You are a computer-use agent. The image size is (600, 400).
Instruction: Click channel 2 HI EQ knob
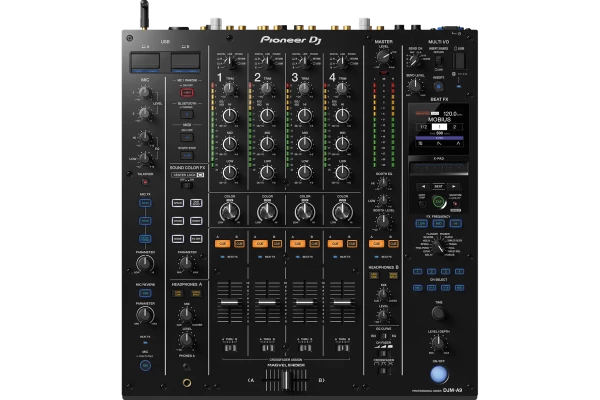coord(267,116)
